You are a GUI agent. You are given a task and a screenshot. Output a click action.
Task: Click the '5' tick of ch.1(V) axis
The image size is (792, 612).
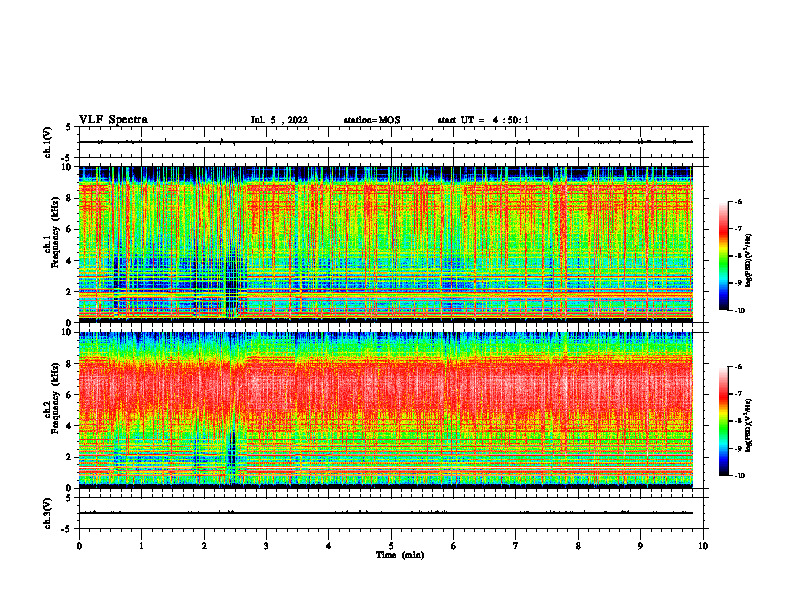click(x=69, y=127)
